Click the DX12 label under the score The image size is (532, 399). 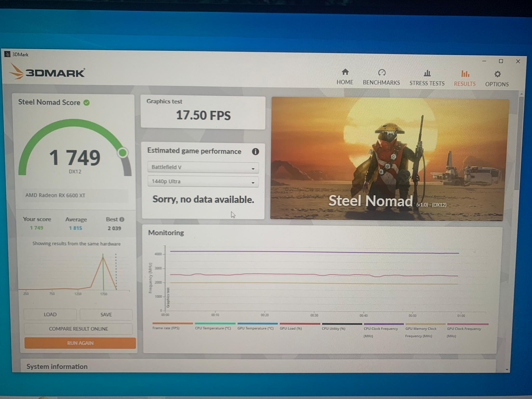pos(75,172)
